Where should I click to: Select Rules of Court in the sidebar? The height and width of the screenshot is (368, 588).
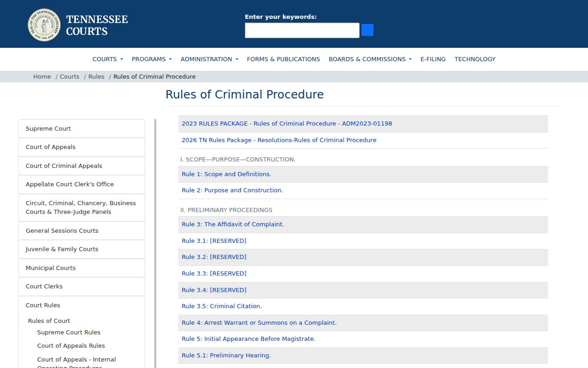[x=49, y=321]
